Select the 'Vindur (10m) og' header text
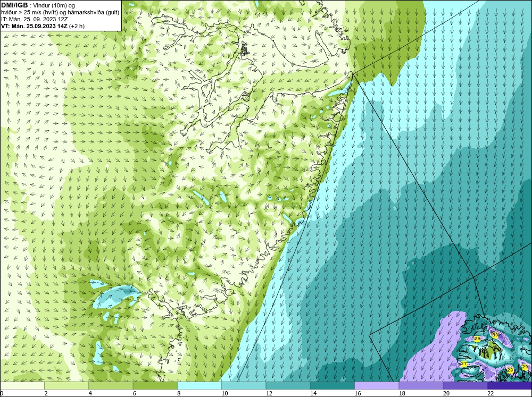Image resolution: width=532 pixels, height=397 pixels. (x=55, y=5)
